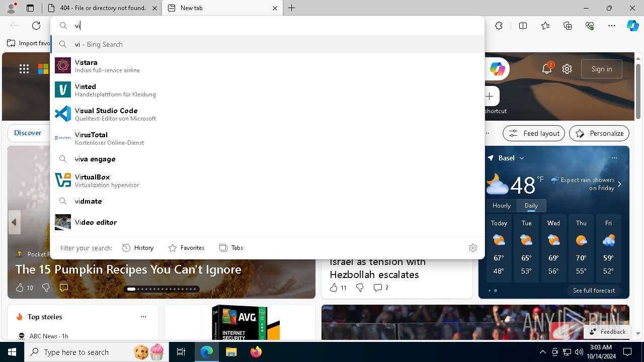Open address bar suggestion settings gear
Viewport: 644px width, 362px height.
pos(472,248)
